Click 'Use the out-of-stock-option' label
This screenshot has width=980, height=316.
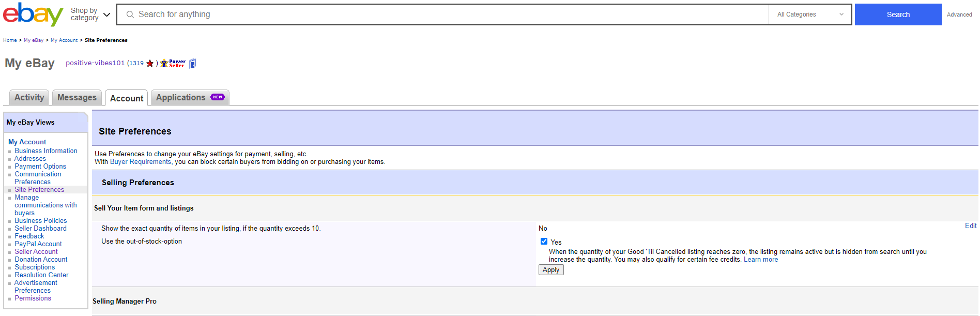pos(142,242)
